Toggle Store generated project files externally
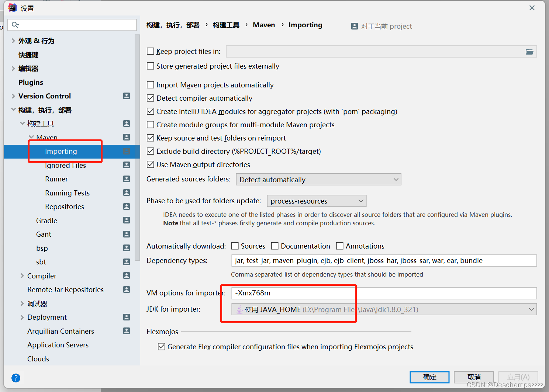 pos(151,66)
